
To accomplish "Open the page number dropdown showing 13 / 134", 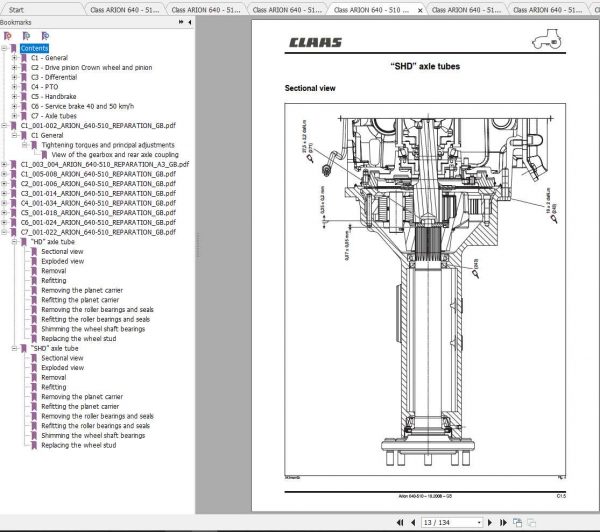I will pyautogui.click(x=479, y=522).
